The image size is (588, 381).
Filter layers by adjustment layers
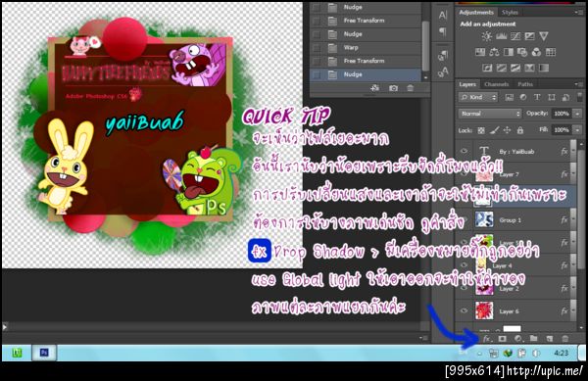523,97
